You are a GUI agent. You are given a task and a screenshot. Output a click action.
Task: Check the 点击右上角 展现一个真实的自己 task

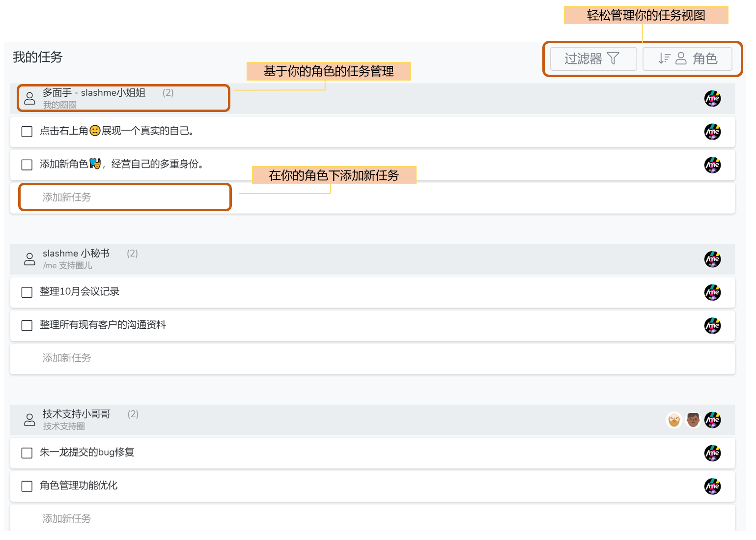(x=27, y=132)
